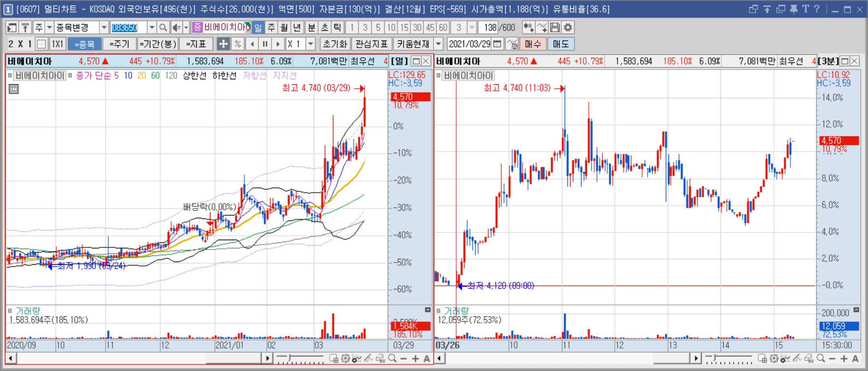Open the X 1 multiplier dropdown

[x=310, y=44]
